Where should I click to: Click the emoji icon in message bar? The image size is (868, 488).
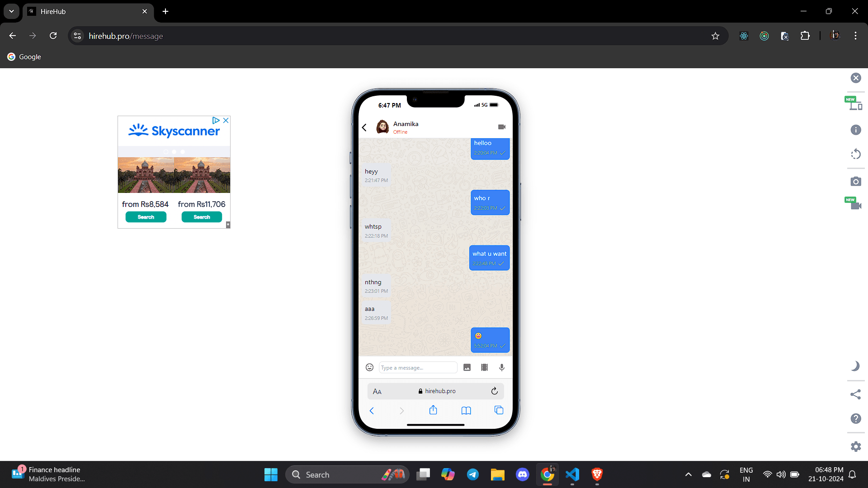tap(370, 367)
